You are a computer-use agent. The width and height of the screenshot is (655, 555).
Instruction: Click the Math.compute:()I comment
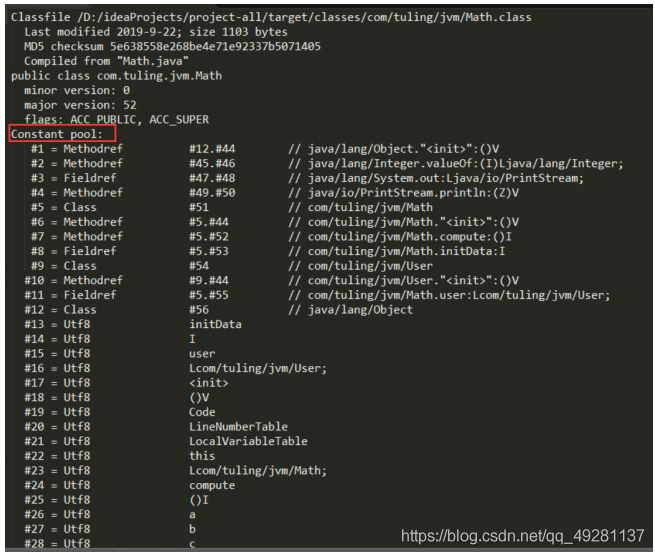400,236
